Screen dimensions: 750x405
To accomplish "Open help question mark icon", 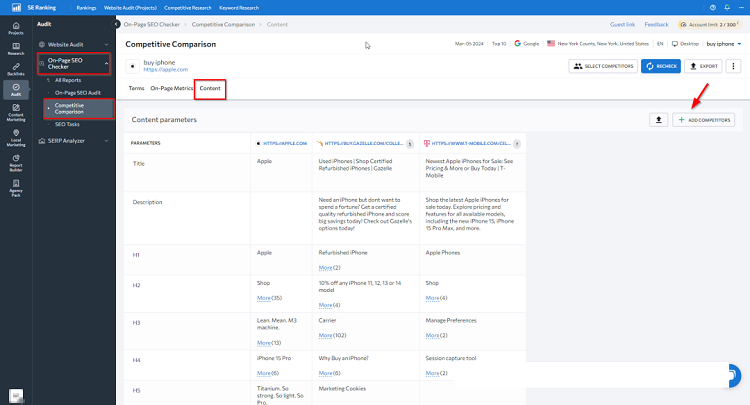I will pyautogui.click(x=713, y=8).
